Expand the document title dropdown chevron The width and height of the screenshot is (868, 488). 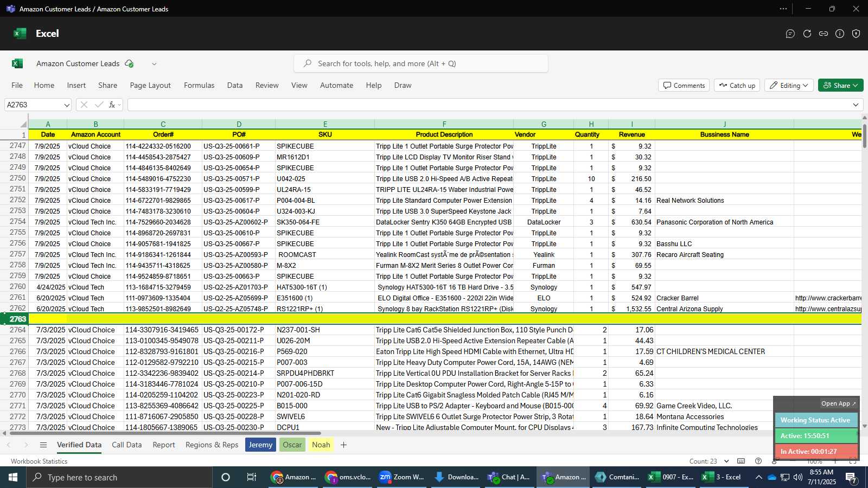(154, 64)
